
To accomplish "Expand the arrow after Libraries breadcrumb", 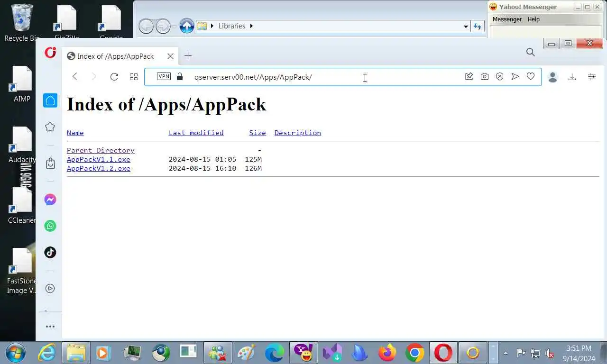I will 251,26.
